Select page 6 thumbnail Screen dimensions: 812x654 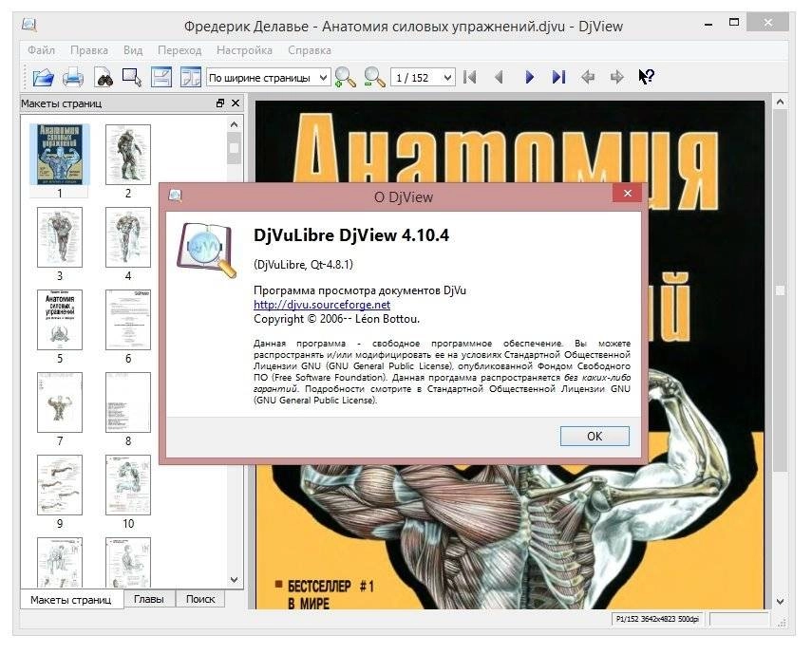click(128, 320)
